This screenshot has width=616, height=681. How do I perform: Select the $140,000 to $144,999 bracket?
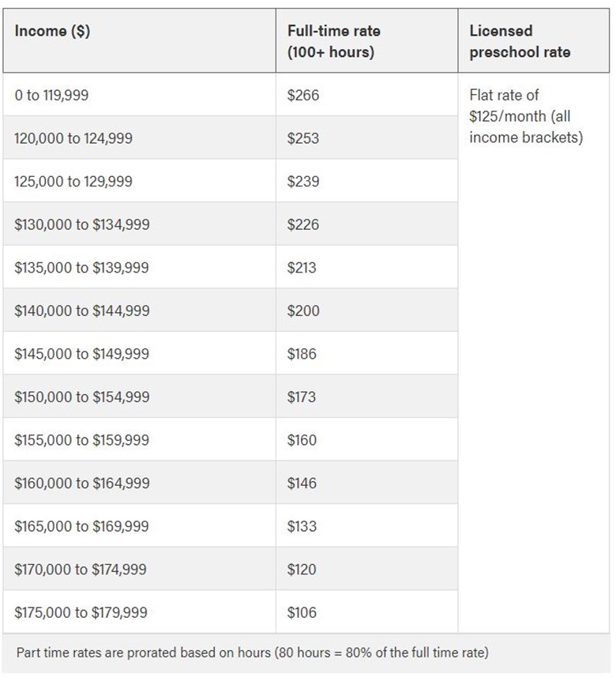pos(82,310)
